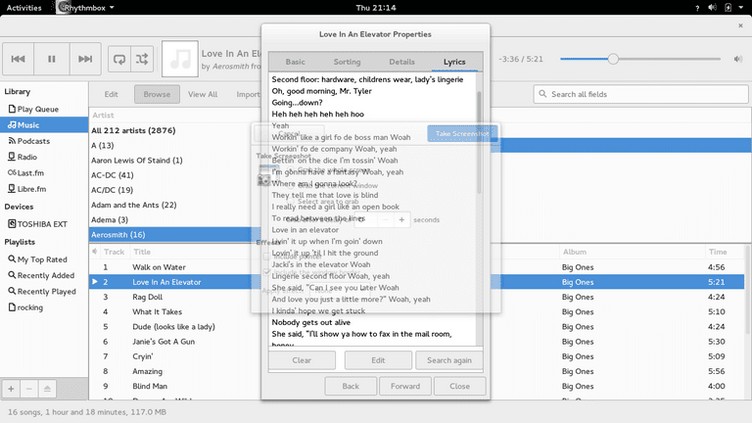The height and width of the screenshot is (423, 752).
Task: Skip to previous track button
Action: [x=18, y=59]
